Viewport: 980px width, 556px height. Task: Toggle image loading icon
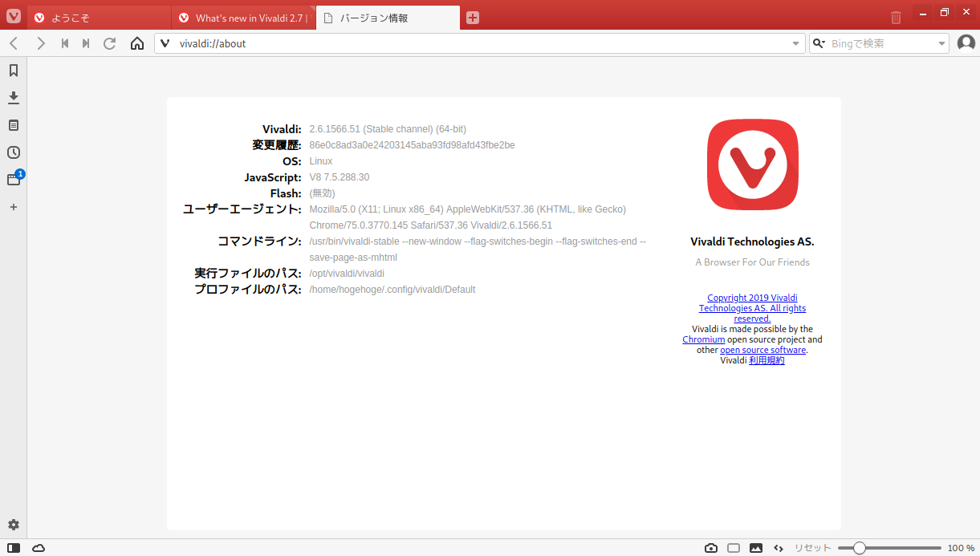pyautogui.click(x=756, y=548)
